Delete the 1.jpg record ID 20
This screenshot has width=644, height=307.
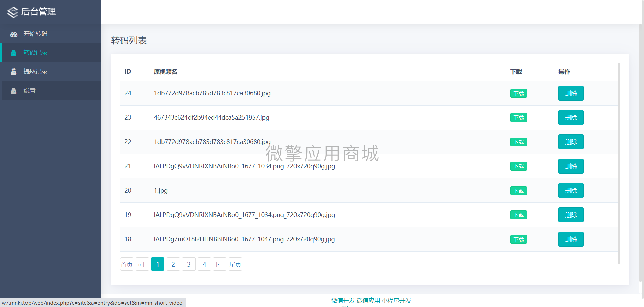pos(571,191)
